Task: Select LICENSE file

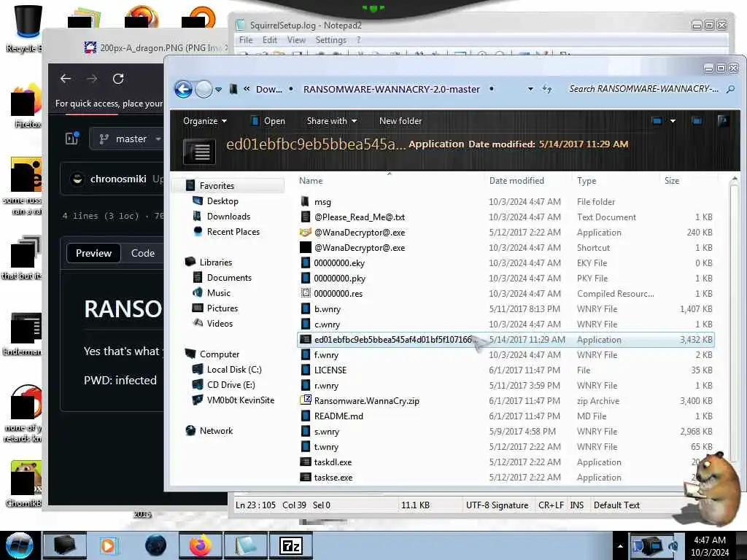Action: click(330, 370)
